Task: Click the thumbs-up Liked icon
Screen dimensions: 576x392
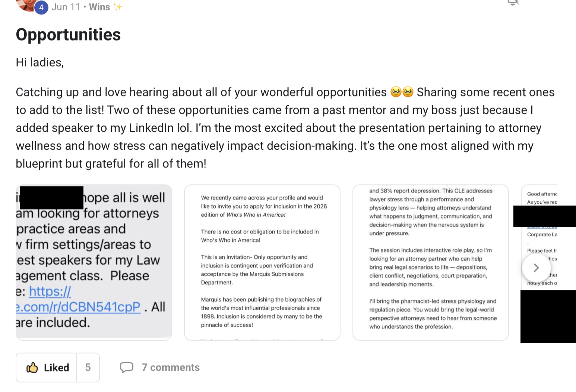Action: [32, 368]
